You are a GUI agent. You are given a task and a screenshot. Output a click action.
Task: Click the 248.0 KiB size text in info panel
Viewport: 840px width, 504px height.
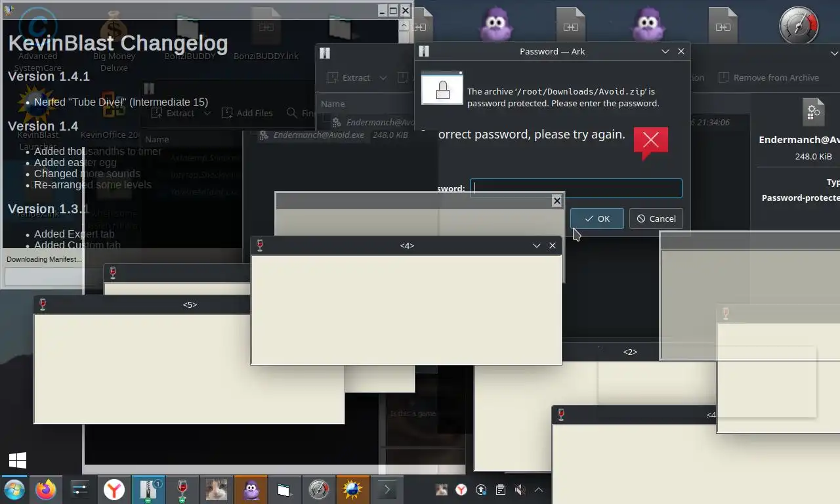(813, 156)
